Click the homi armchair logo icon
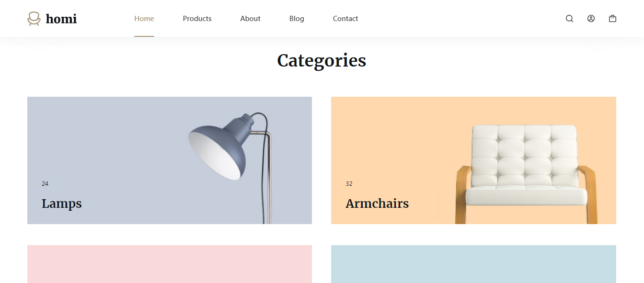The image size is (644, 283). [34, 19]
